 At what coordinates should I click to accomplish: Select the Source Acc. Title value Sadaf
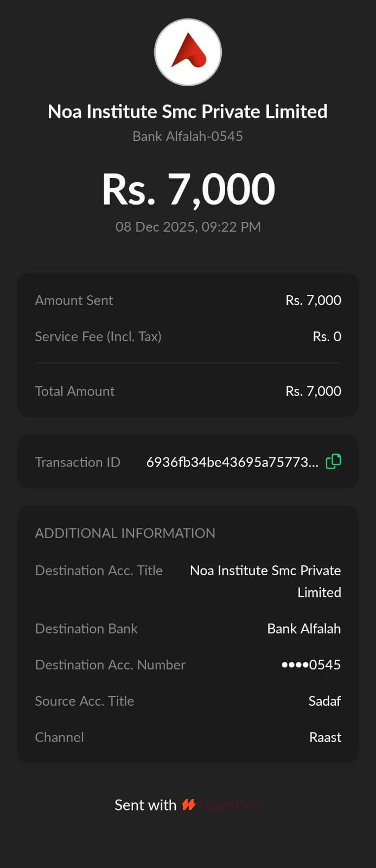point(324,701)
